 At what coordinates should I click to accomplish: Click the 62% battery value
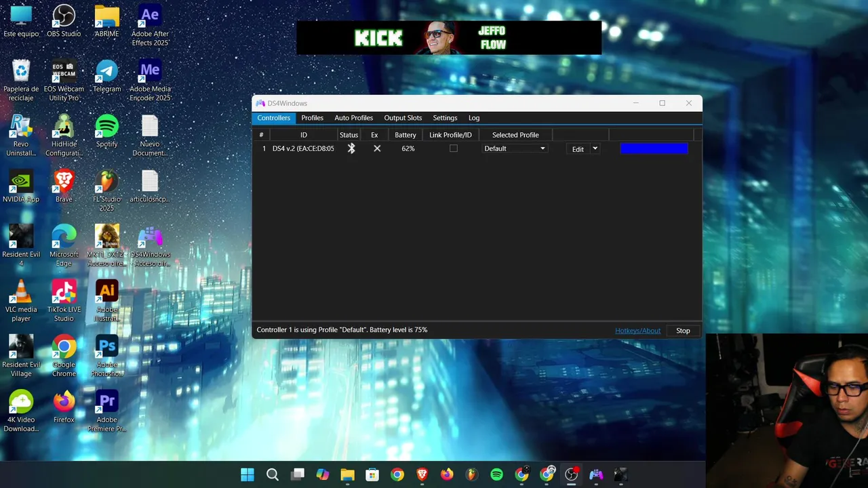(x=408, y=148)
